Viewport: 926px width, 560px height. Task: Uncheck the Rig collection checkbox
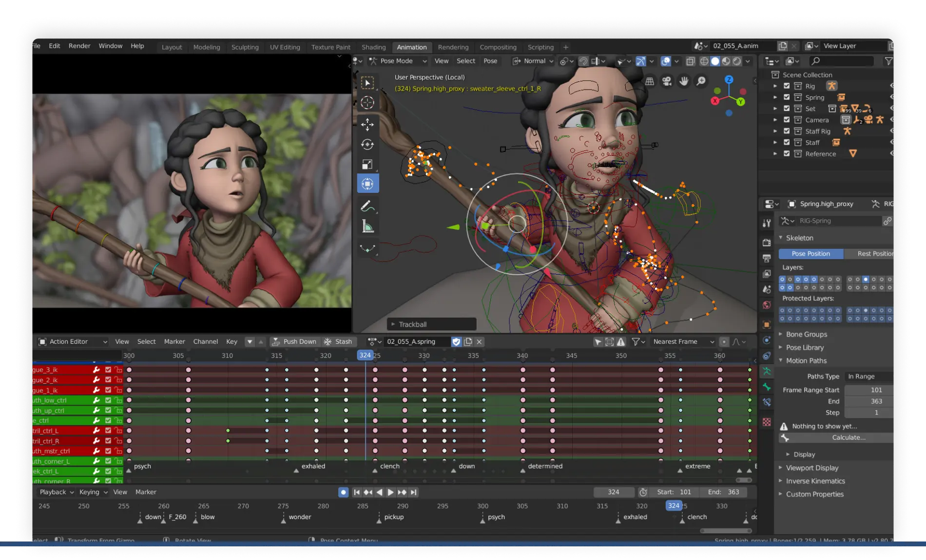[786, 86]
